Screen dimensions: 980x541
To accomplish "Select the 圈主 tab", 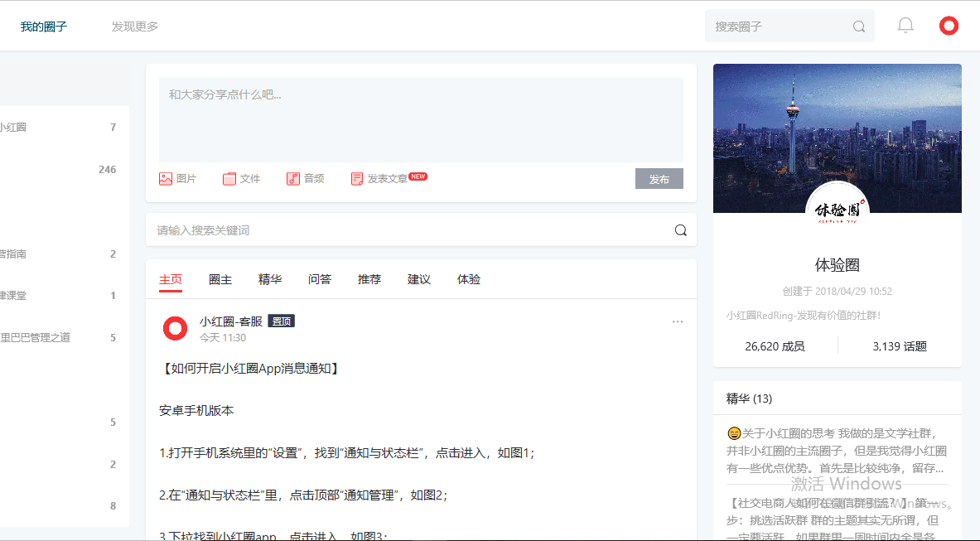I will (x=220, y=279).
